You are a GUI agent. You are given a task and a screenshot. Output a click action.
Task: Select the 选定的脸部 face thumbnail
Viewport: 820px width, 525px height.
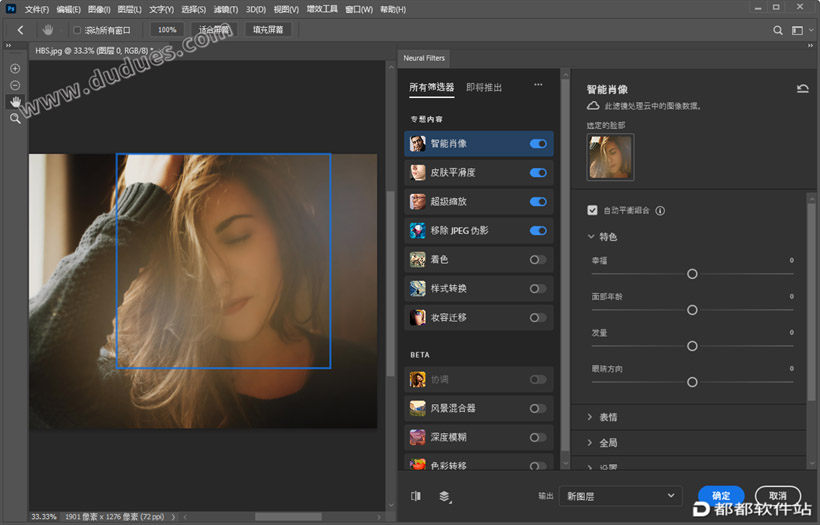610,157
